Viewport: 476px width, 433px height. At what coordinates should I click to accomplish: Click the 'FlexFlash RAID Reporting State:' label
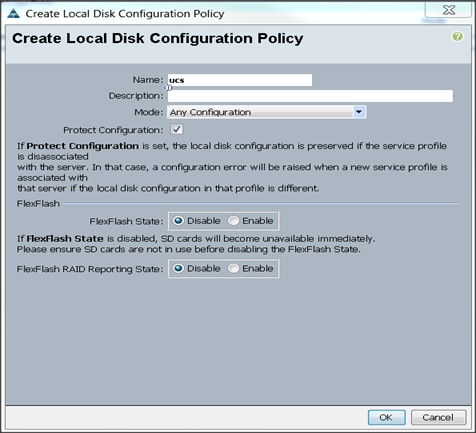90,269
